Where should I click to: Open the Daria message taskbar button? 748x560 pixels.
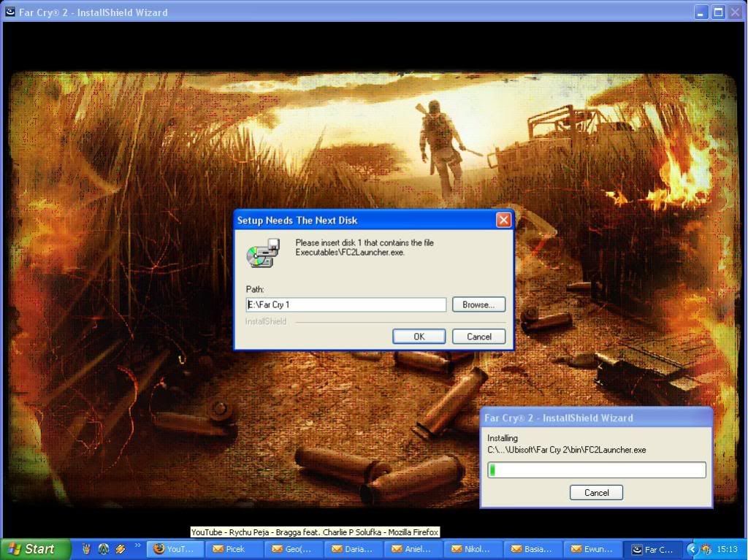pos(354,549)
